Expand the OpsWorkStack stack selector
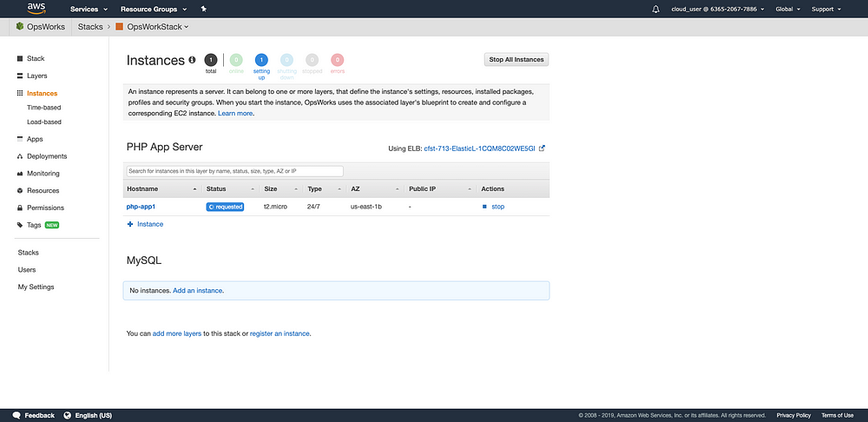868x422 pixels. (x=158, y=27)
